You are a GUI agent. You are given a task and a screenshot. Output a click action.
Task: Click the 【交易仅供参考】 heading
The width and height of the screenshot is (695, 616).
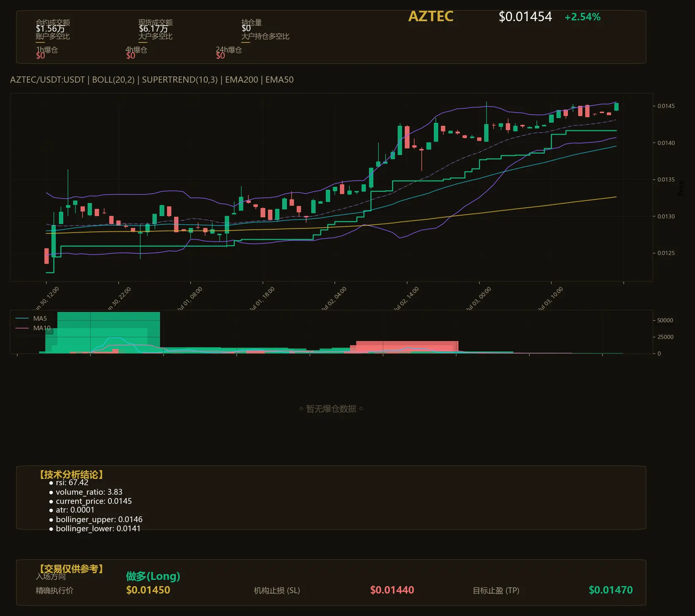coord(71,569)
